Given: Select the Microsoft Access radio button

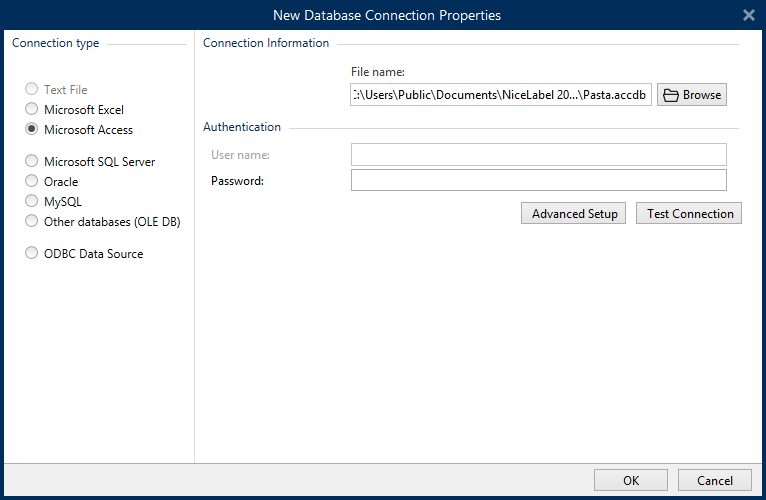Looking at the screenshot, I should [32, 130].
